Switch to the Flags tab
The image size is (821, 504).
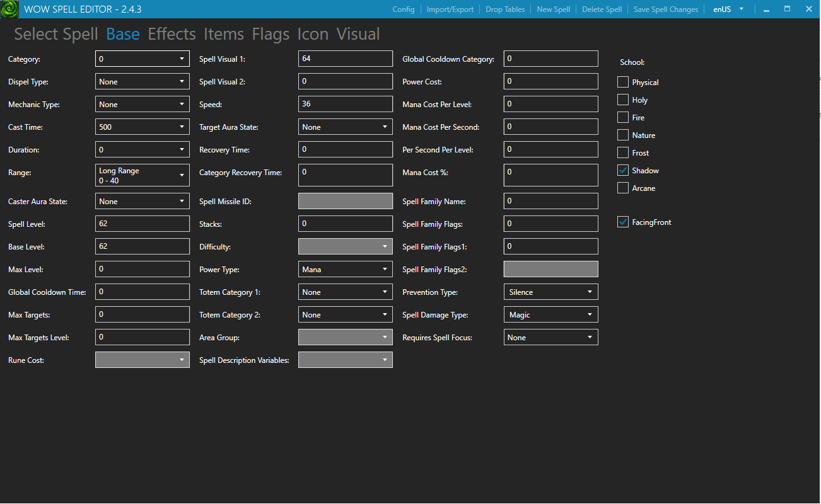coord(271,34)
